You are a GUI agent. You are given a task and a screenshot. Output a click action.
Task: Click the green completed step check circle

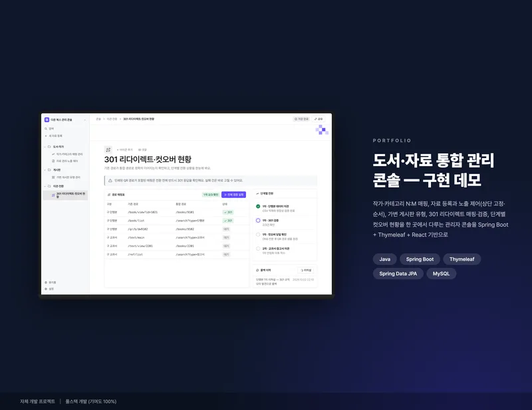(x=258, y=207)
